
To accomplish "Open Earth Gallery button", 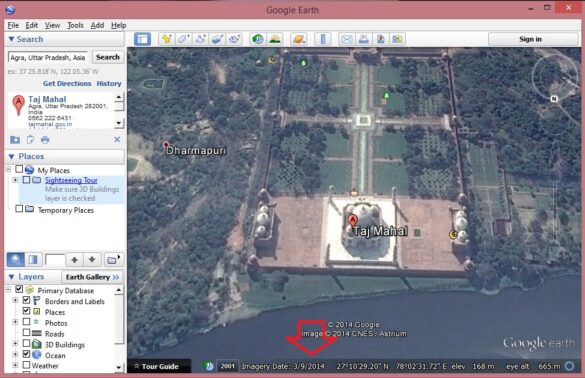I will coord(92,277).
